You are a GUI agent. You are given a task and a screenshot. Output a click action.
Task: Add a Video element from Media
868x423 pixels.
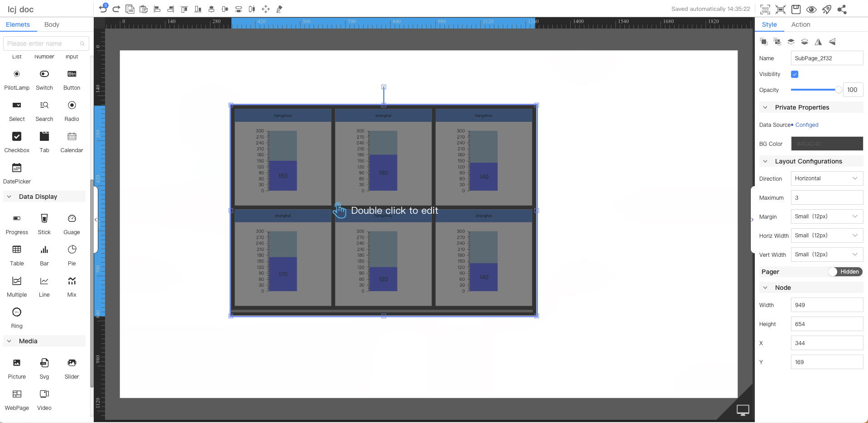[x=44, y=400]
